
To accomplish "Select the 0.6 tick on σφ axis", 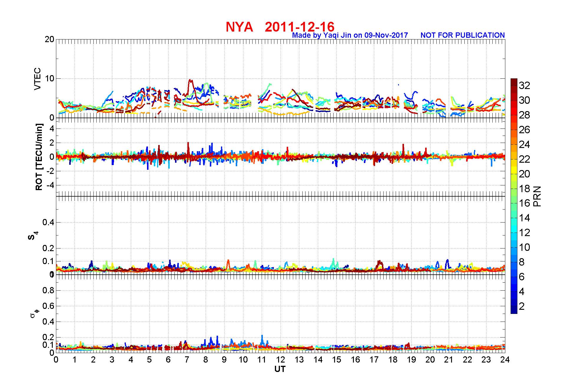I will tap(48, 306).
